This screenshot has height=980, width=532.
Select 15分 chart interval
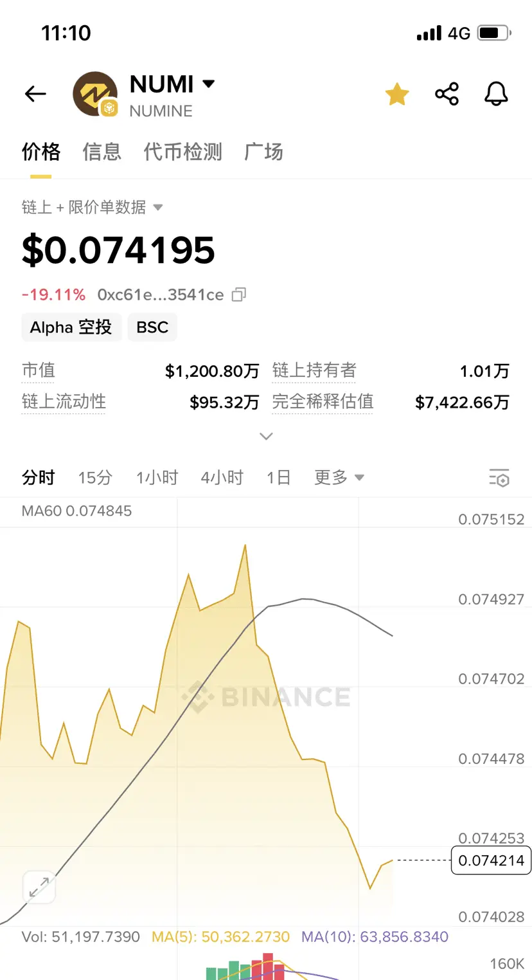tap(95, 477)
